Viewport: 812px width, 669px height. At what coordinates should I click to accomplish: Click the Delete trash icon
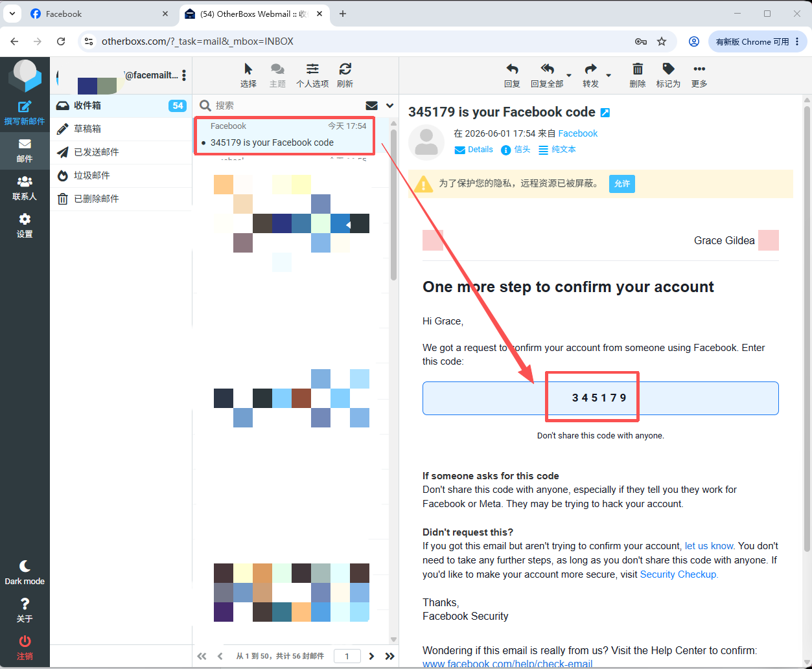click(638, 75)
